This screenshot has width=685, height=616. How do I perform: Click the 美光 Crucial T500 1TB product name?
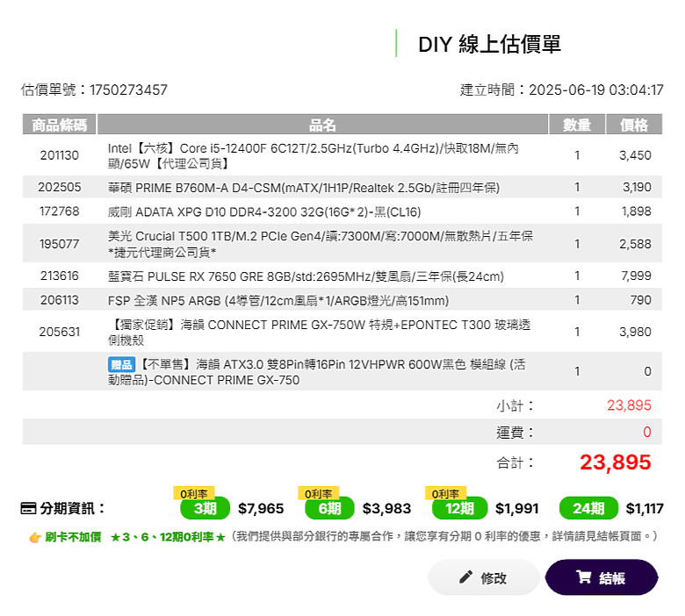pos(321,244)
